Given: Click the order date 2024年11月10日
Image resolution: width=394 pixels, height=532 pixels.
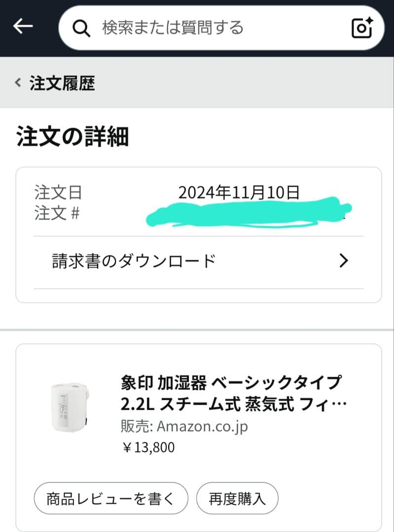Looking at the screenshot, I should pyautogui.click(x=239, y=193).
